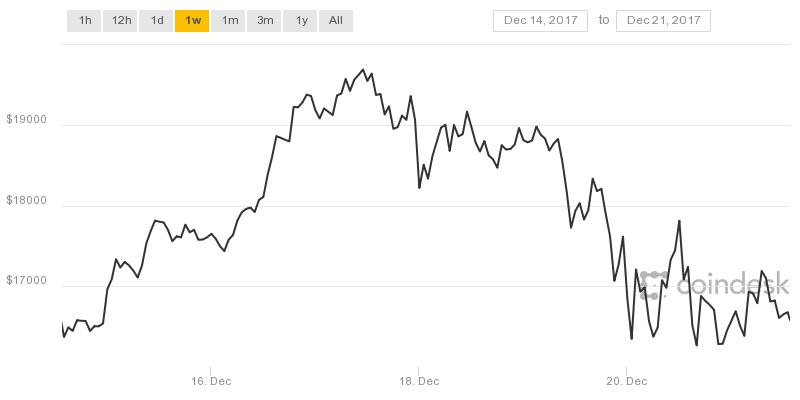Set chart range to 1m
The image size is (800, 400).
(x=229, y=20)
